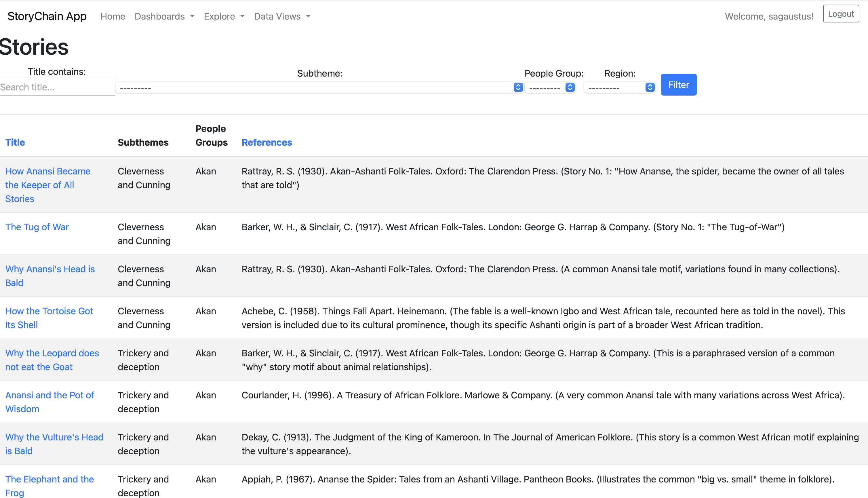Screen dimensions: 868x498
Task: Open 'How Anansi Became the Keeper of All Stories'
Action: tap(47, 185)
